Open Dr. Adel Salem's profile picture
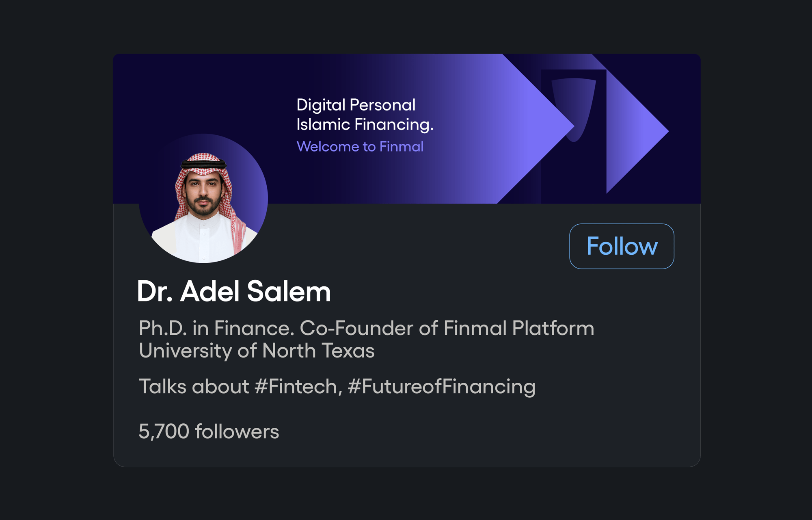Image resolution: width=812 pixels, height=520 pixels. (x=203, y=199)
